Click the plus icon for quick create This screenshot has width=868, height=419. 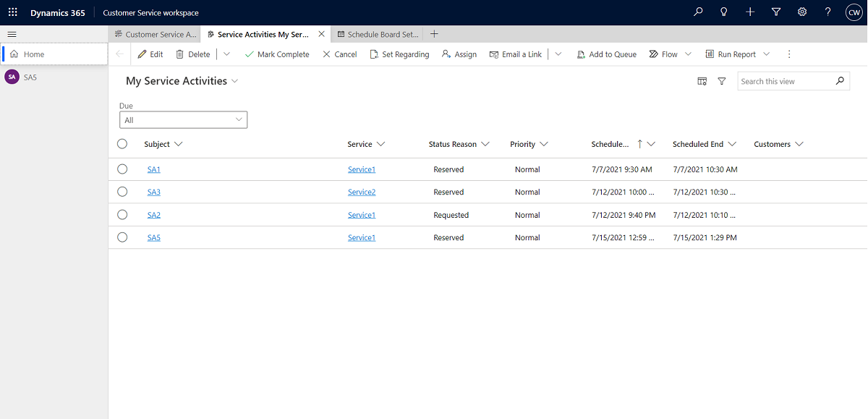[x=750, y=12]
